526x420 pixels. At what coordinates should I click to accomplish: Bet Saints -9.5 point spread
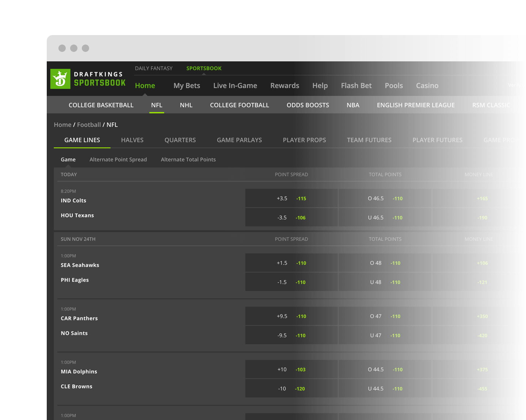click(x=291, y=335)
